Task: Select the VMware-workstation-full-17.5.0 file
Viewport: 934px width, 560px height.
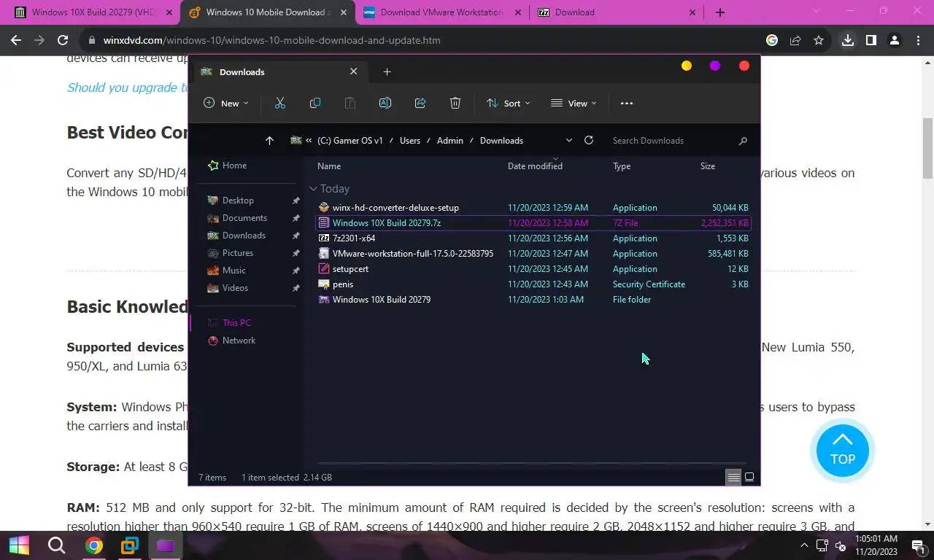Action: pyautogui.click(x=533, y=254)
